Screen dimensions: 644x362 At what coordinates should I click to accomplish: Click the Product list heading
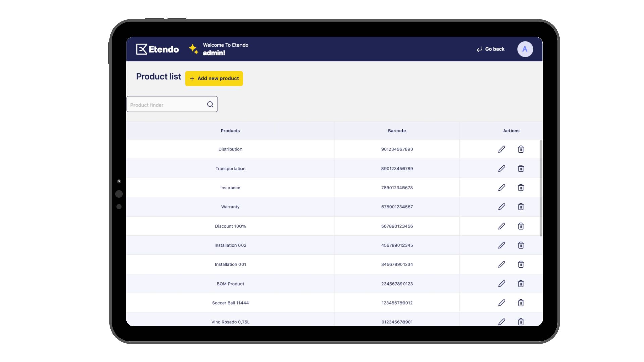[158, 77]
